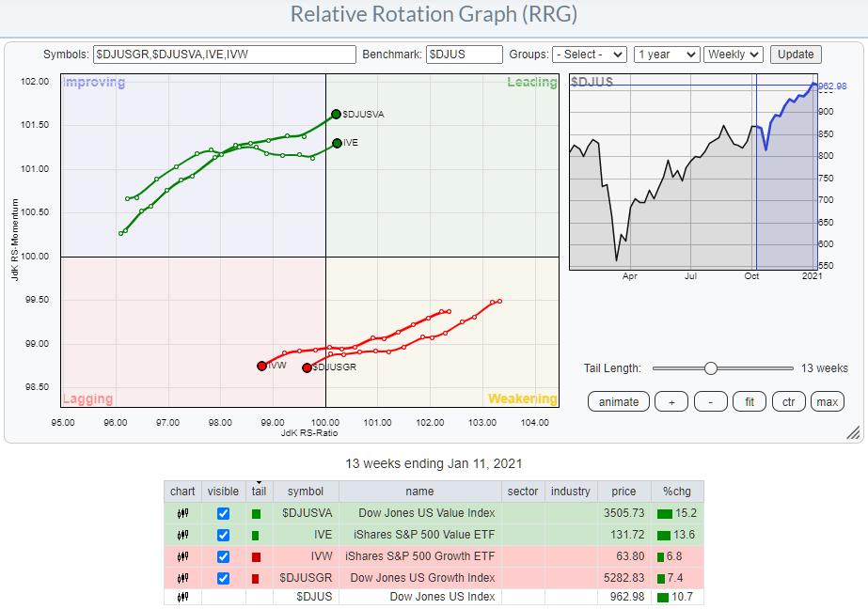Adjust the Tail Length slider handle

(711, 368)
